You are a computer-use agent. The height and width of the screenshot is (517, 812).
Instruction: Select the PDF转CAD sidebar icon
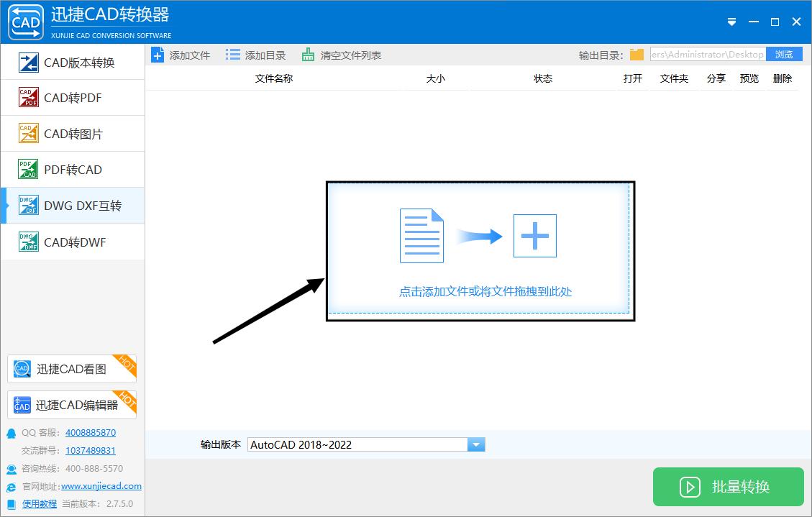(x=28, y=169)
